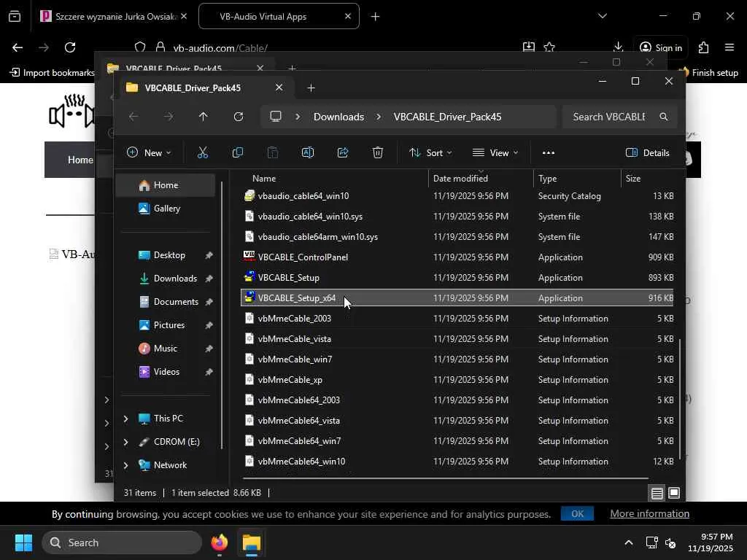This screenshot has width=747, height=560.
Task: Click the Firefox tab list dropdown arrow
Action: (x=603, y=16)
